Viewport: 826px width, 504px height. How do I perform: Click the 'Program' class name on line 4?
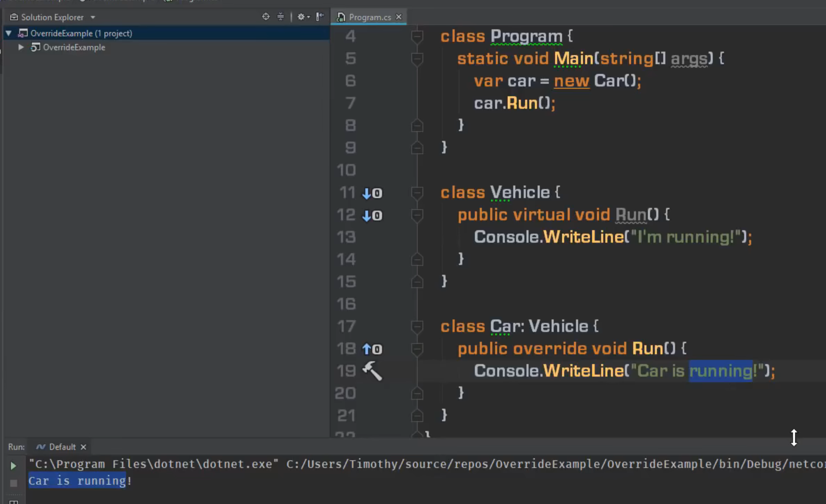pos(526,36)
